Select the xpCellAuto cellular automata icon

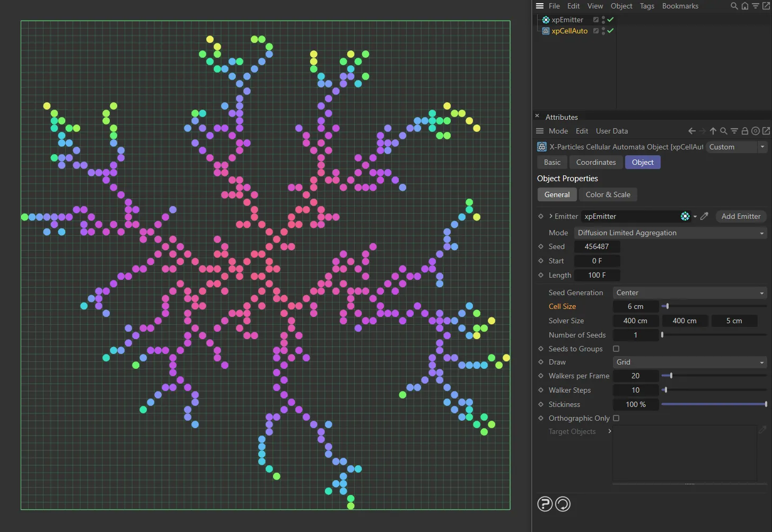[x=546, y=31]
